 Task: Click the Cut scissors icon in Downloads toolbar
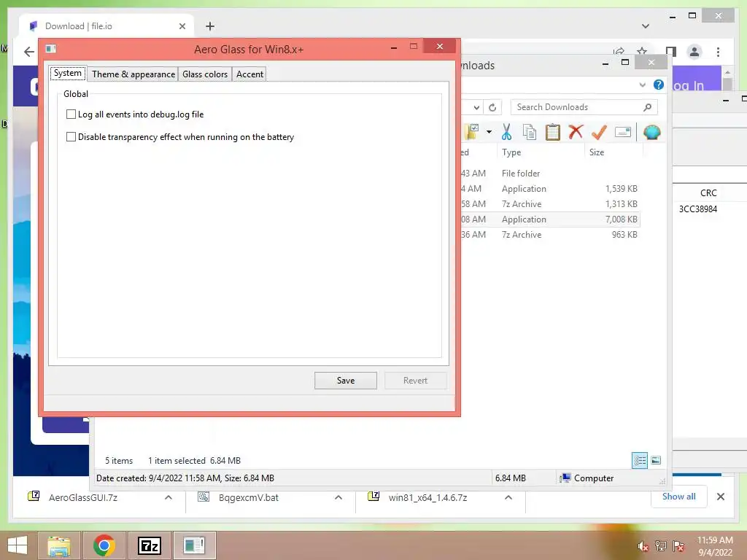[506, 132]
